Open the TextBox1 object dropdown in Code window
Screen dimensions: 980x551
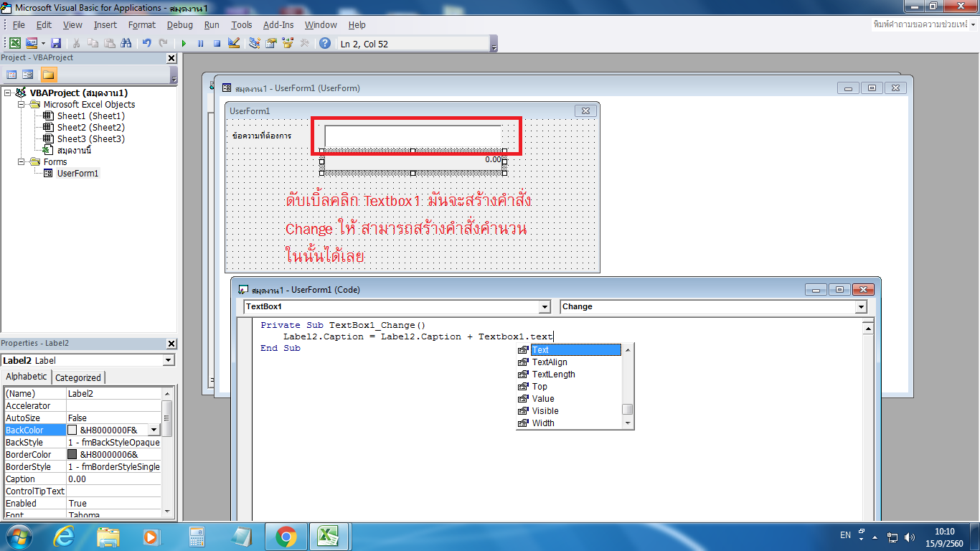545,307
